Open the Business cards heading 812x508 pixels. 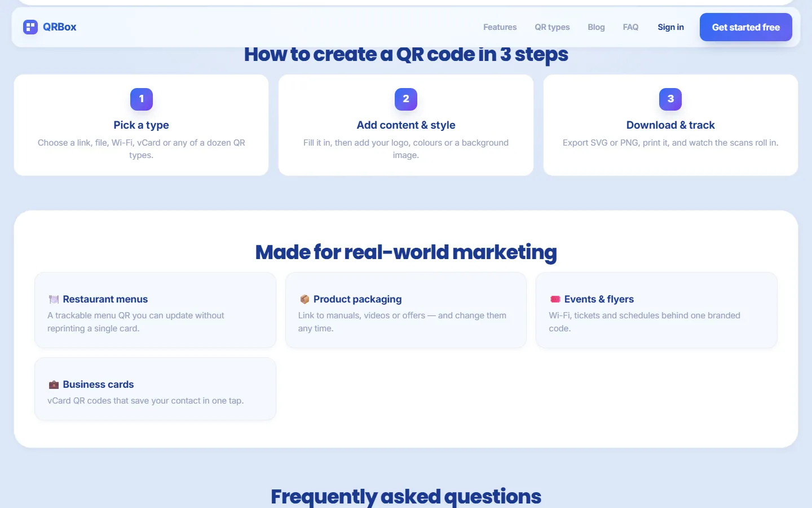[98, 384]
